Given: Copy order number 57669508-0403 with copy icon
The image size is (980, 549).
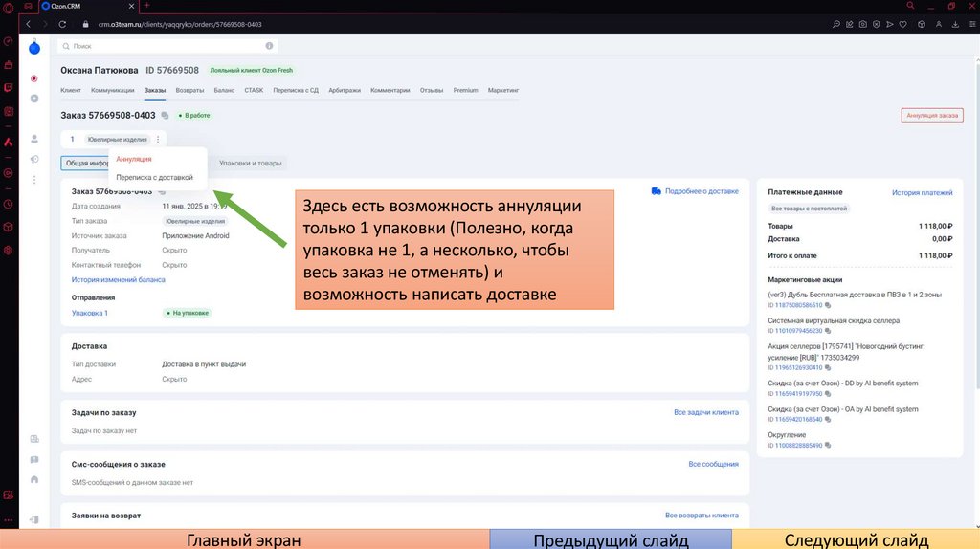Looking at the screenshot, I should point(165,116).
